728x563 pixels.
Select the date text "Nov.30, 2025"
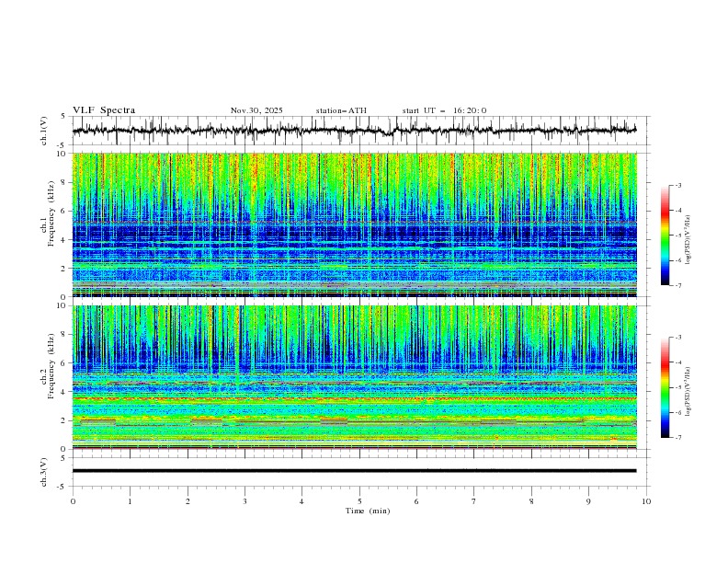[256, 110]
